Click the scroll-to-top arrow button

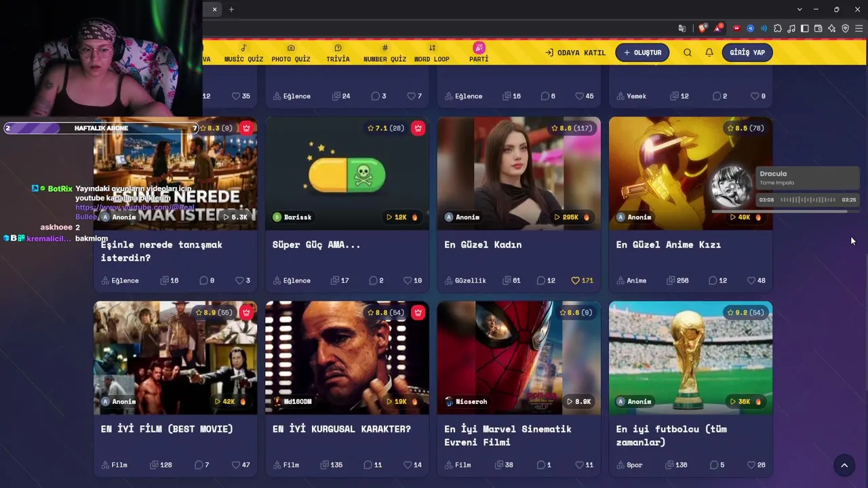[844, 465]
